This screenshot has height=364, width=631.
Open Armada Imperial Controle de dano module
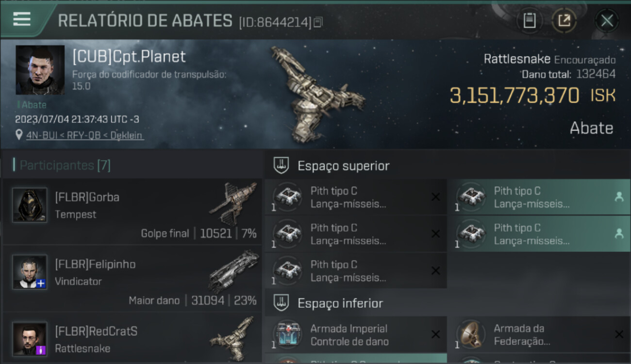356,334
